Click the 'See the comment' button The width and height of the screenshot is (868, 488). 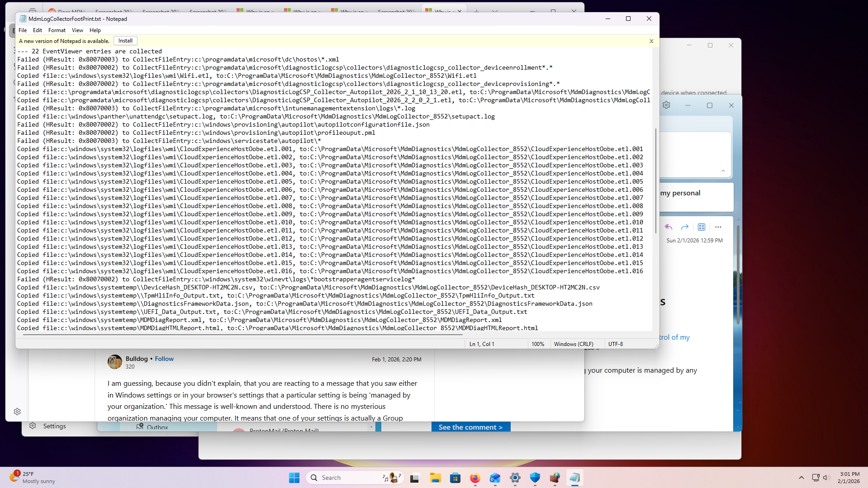(x=471, y=427)
